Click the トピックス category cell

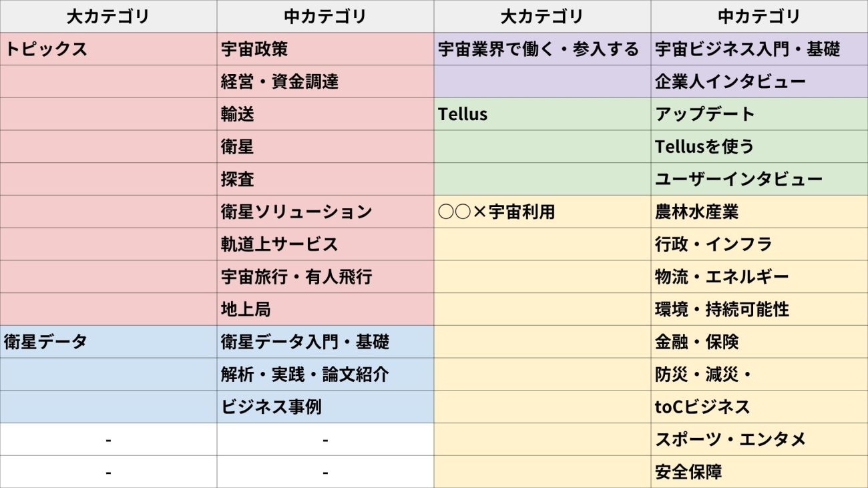click(x=108, y=49)
